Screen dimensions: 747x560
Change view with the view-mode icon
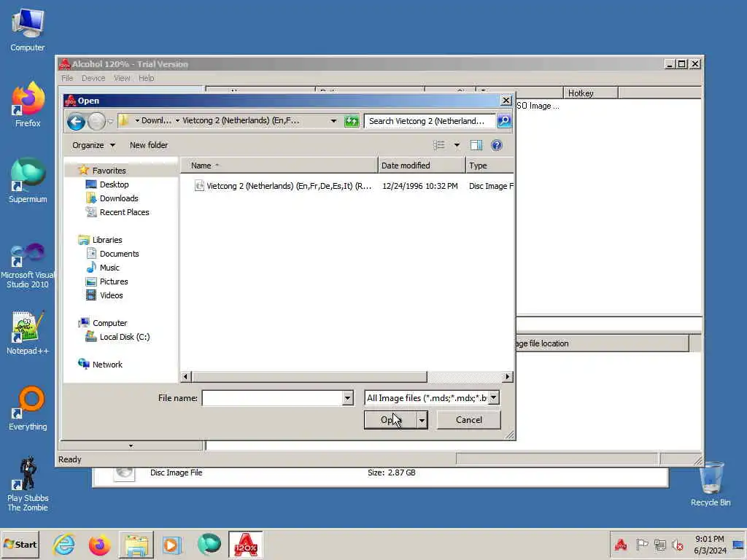438,145
